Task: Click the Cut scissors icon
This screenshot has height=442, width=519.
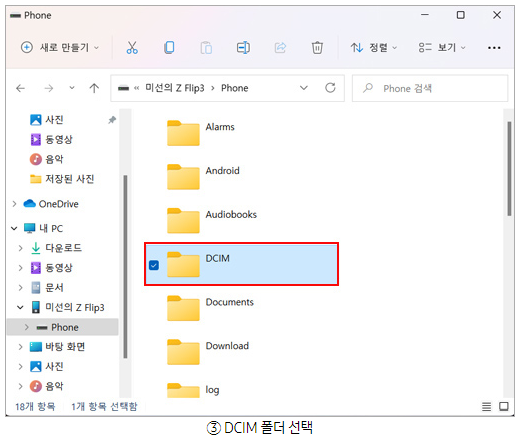Action: click(x=132, y=48)
